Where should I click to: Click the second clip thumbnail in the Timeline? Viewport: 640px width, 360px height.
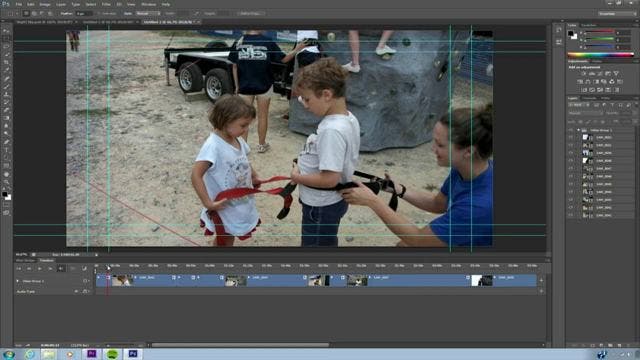pos(236,280)
